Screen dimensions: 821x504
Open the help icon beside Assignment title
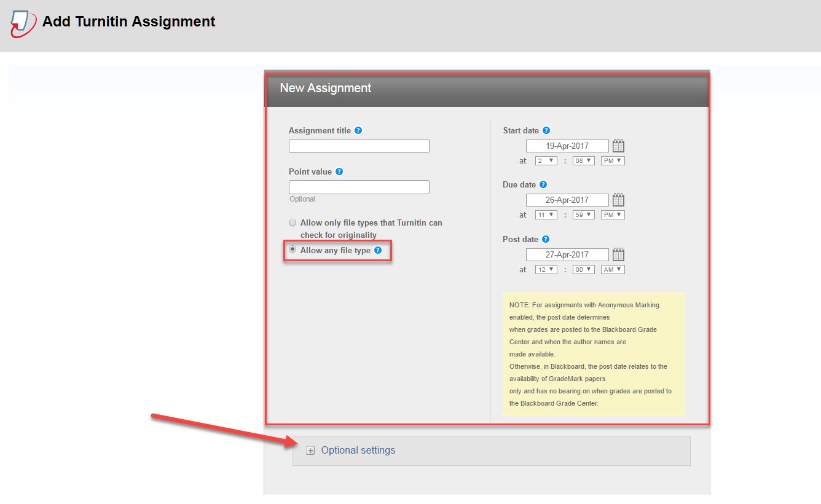[359, 130]
